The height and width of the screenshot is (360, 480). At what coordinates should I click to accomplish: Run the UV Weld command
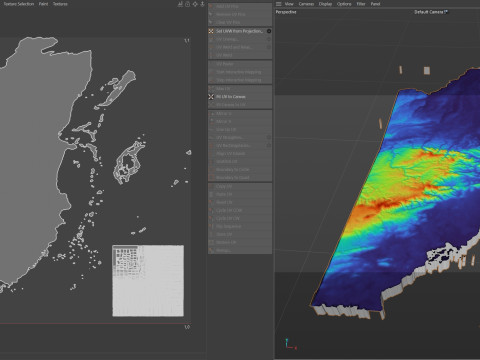240,55
